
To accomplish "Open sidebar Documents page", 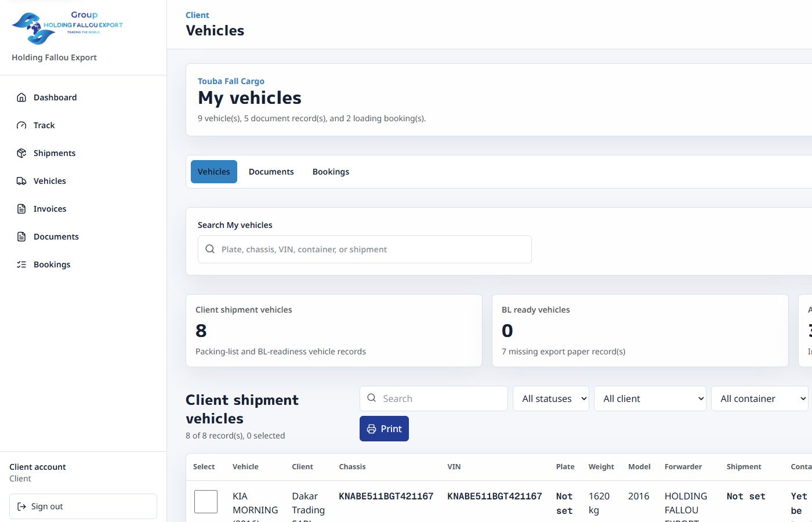I will coord(84,237).
